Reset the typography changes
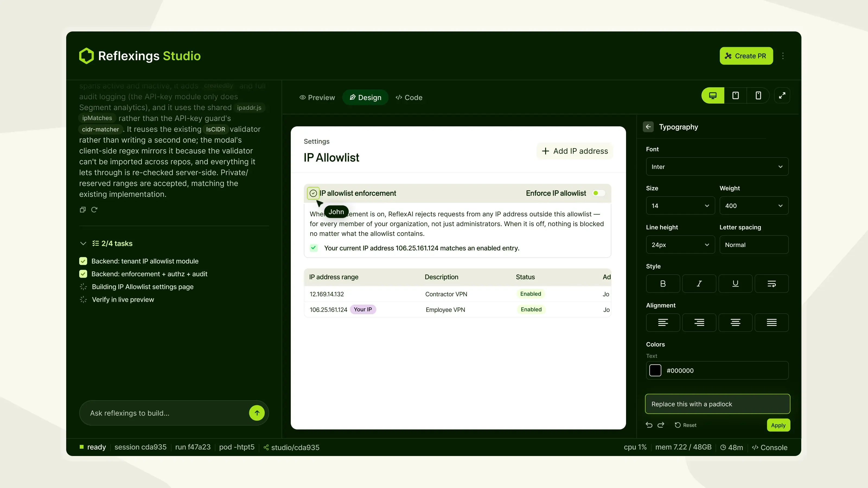Image resolution: width=868 pixels, height=488 pixels. 685,425
